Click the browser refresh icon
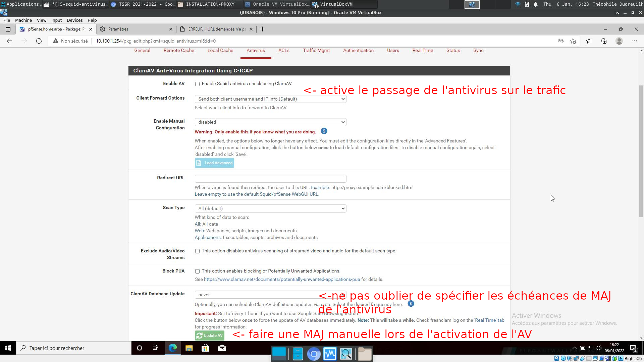 [x=39, y=41]
